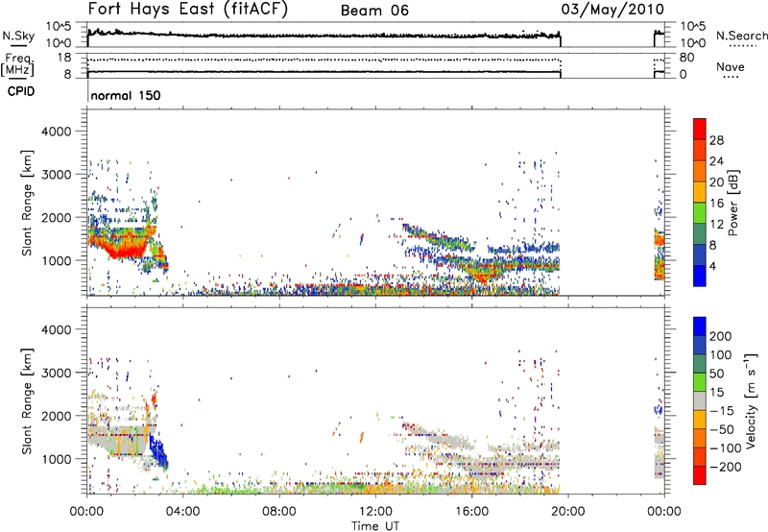Click the '12' Power colorbar label
Image resolution: width=768 pixels, height=532 pixels.
pos(716,225)
